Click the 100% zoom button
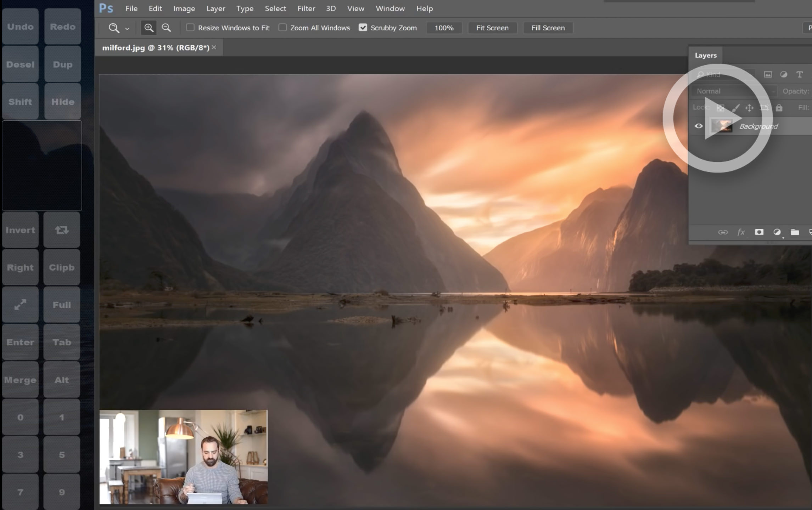 (x=444, y=28)
